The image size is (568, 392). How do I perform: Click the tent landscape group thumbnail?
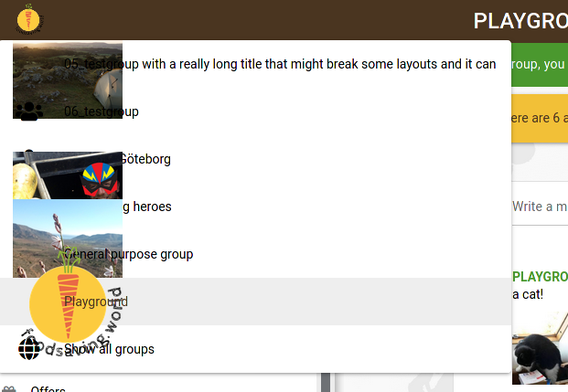[68, 80]
